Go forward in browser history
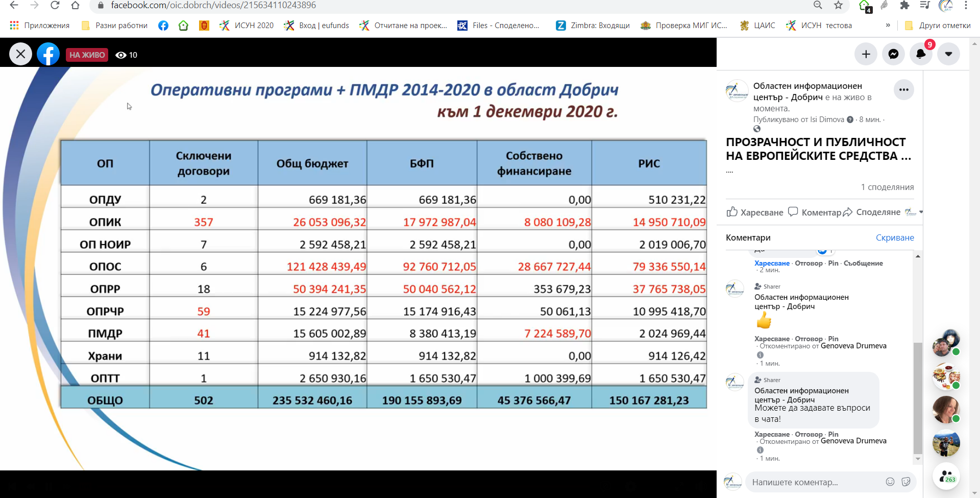 34,5
